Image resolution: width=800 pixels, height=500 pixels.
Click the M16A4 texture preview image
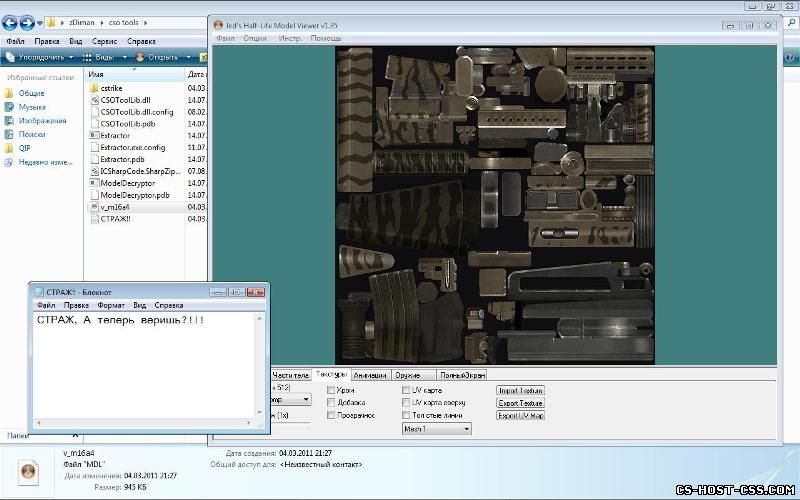(x=494, y=206)
